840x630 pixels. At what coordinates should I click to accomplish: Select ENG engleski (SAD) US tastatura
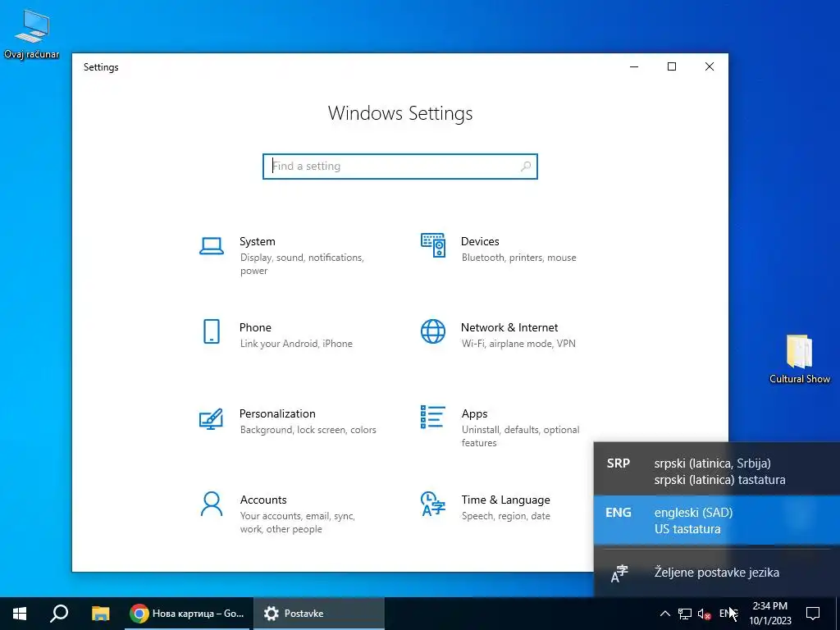pos(717,520)
